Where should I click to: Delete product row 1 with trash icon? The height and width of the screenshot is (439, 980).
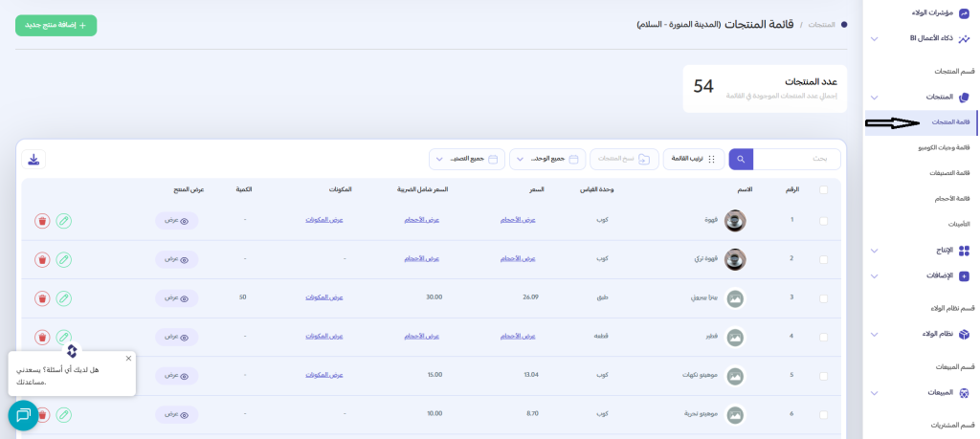(x=42, y=221)
